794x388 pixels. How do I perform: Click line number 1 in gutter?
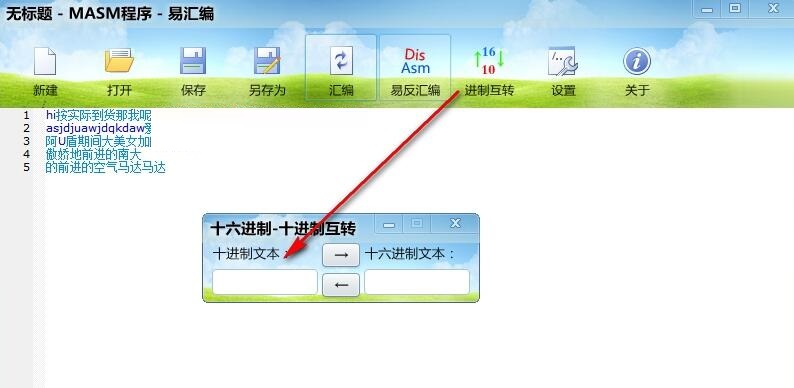[x=26, y=115]
